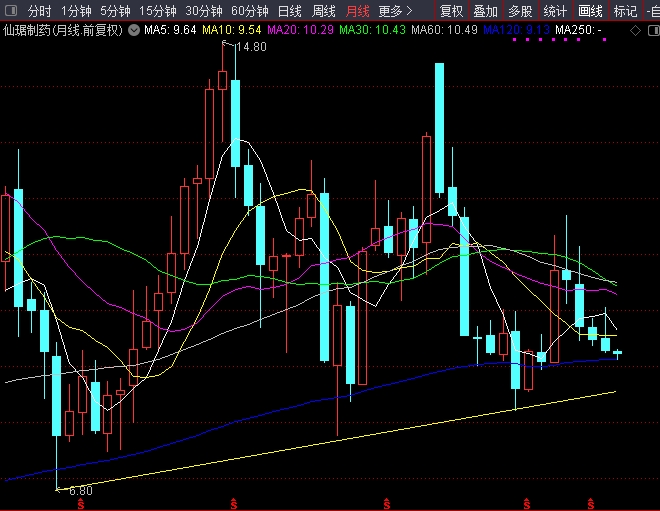Screen dimensions: 660x511
Task: Click the 叠加 overlay button
Action: [x=485, y=11]
